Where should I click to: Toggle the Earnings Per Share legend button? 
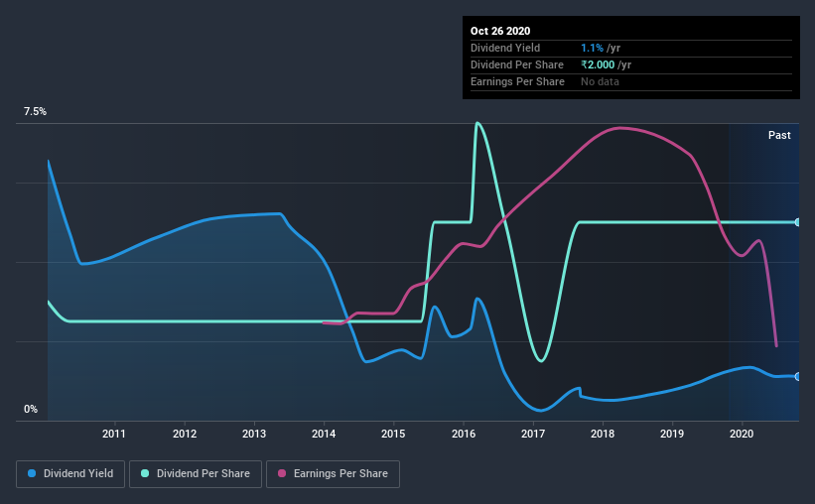point(334,474)
